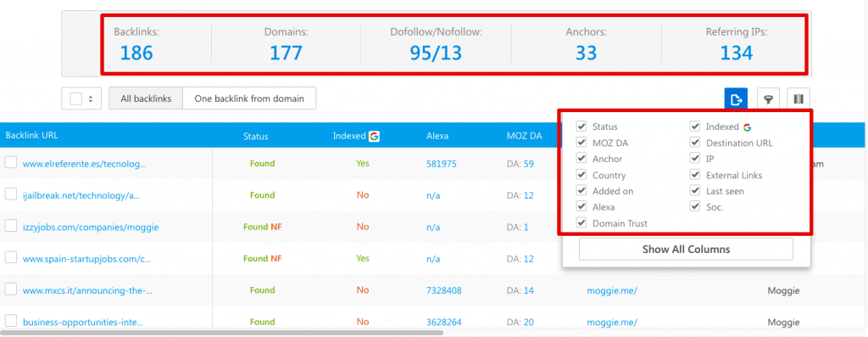The height and width of the screenshot is (337, 868).
Task: Click the DA: 14 value
Action: [x=520, y=290]
